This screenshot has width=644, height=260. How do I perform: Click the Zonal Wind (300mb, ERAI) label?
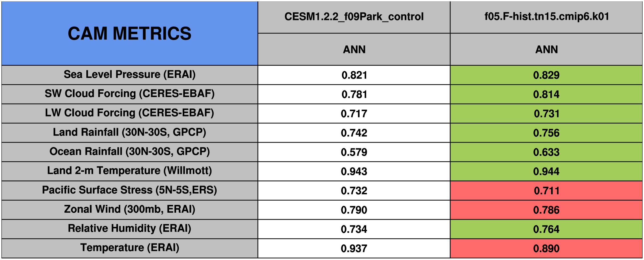pos(130,210)
